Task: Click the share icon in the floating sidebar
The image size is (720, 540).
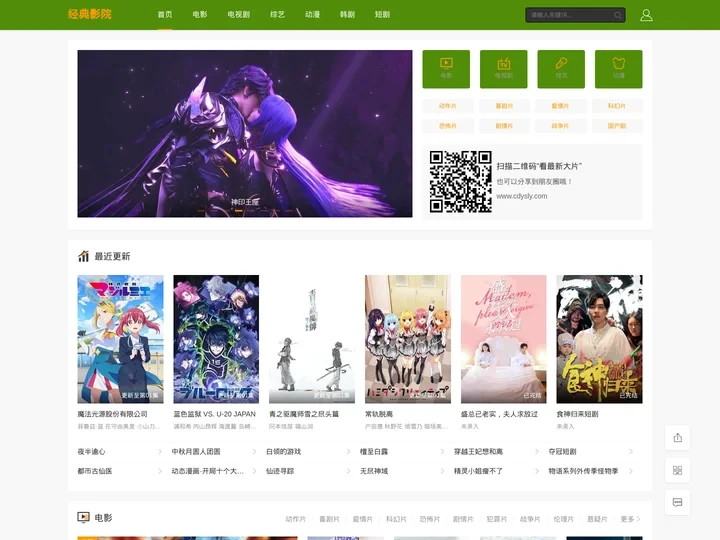Action: [677, 438]
